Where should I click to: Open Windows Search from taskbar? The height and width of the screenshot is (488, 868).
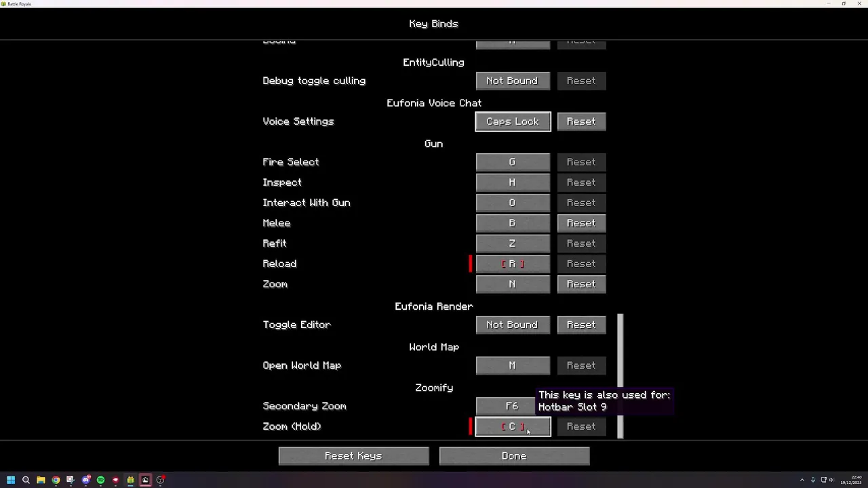pyautogui.click(x=26, y=480)
